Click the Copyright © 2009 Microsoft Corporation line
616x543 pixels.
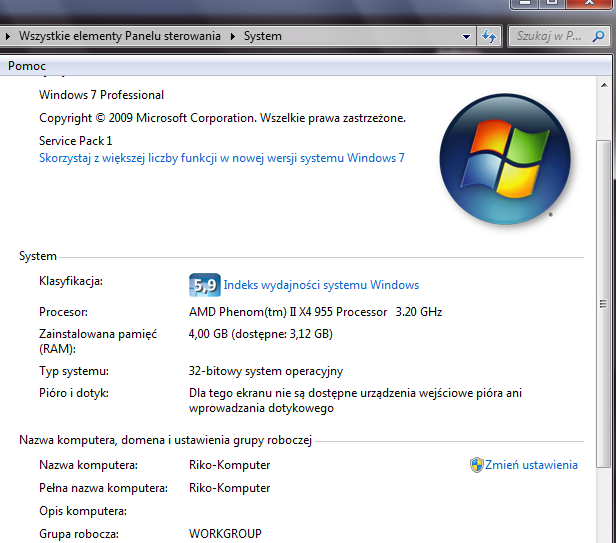[222, 118]
